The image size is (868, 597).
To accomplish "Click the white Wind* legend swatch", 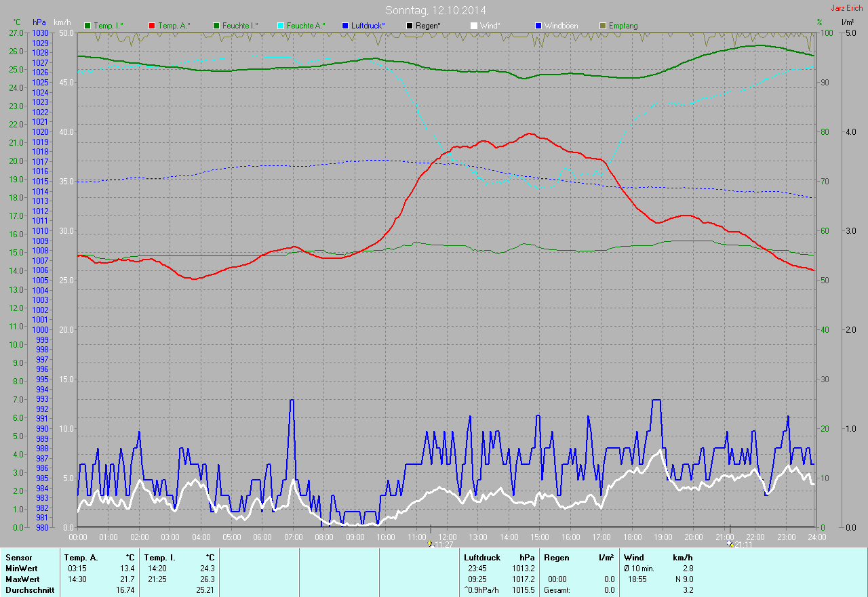I will (x=474, y=26).
